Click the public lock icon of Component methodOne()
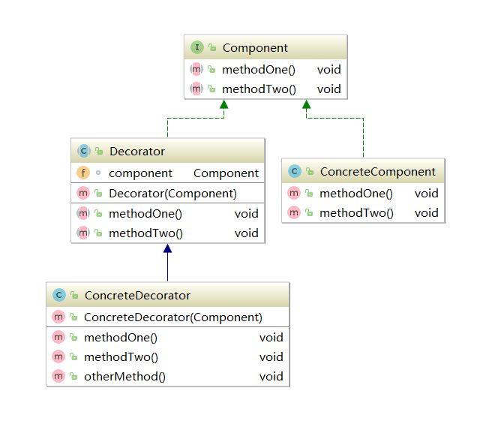 (x=211, y=69)
